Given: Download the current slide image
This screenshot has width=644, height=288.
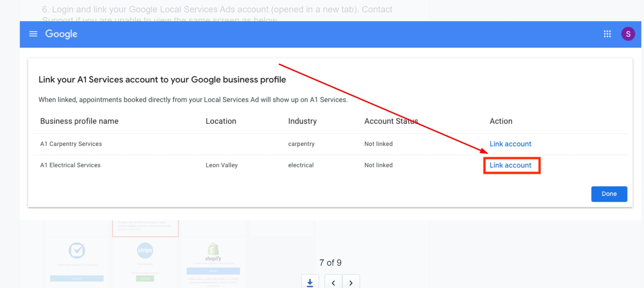Looking at the screenshot, I should pos(310,283).
